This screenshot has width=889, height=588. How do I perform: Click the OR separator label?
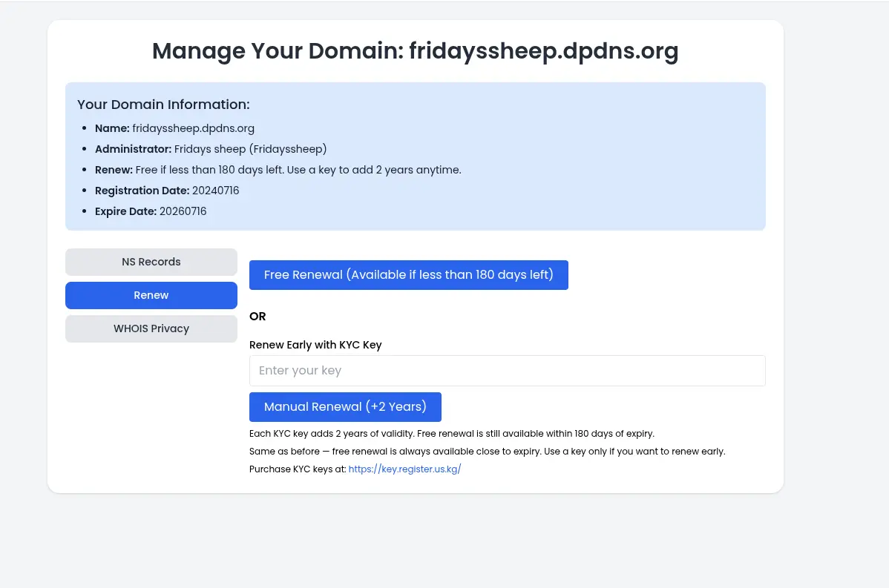point(257,316)
